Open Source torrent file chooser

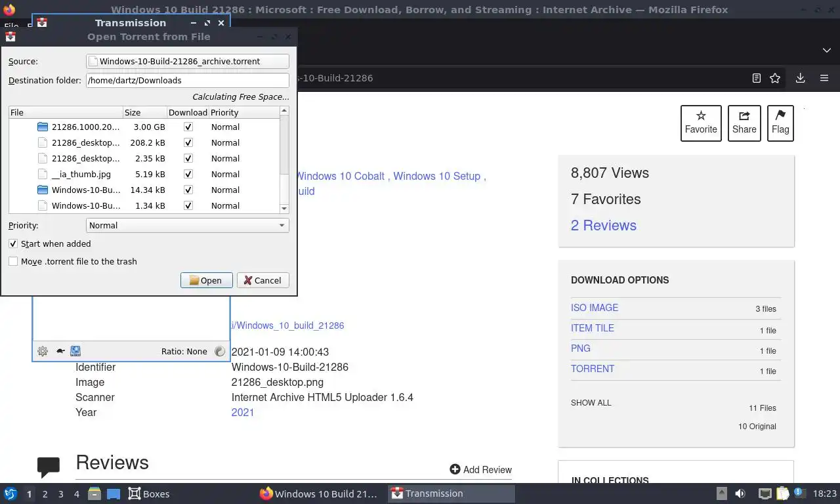coord(188,61)
